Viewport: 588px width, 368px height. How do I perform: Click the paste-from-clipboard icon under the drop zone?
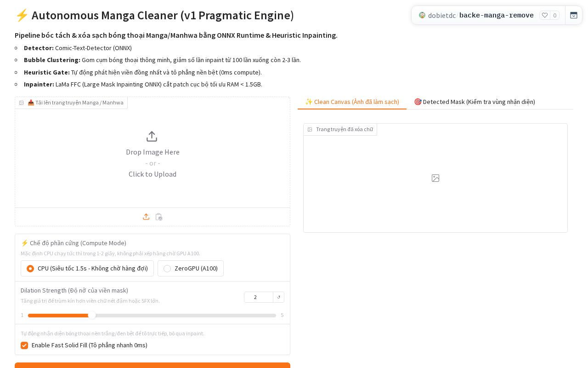[159, 217]
